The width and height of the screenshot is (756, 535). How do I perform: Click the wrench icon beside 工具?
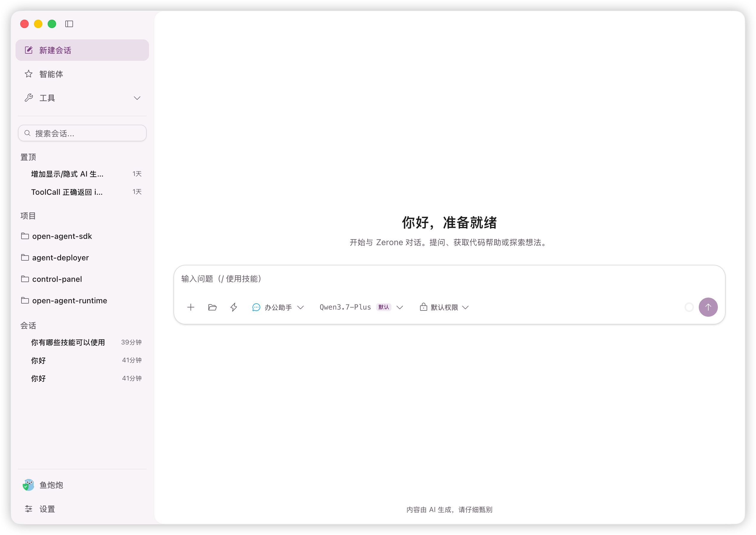click(x=29, y=98)
